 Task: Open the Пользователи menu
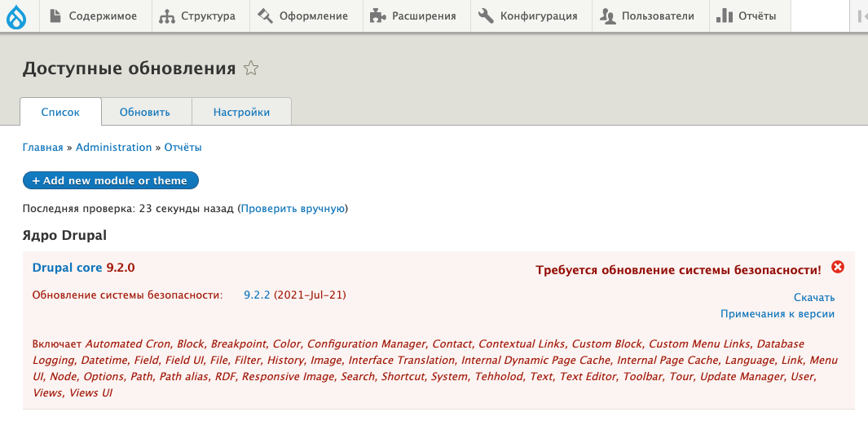click(x=650, y=16)
